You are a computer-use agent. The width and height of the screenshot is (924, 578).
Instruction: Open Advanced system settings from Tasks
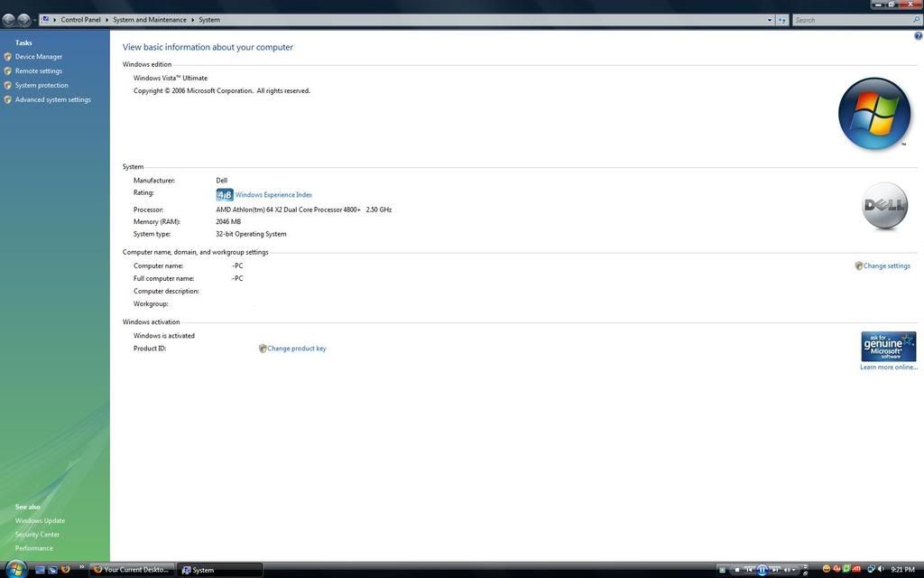[x=53, y=99]
